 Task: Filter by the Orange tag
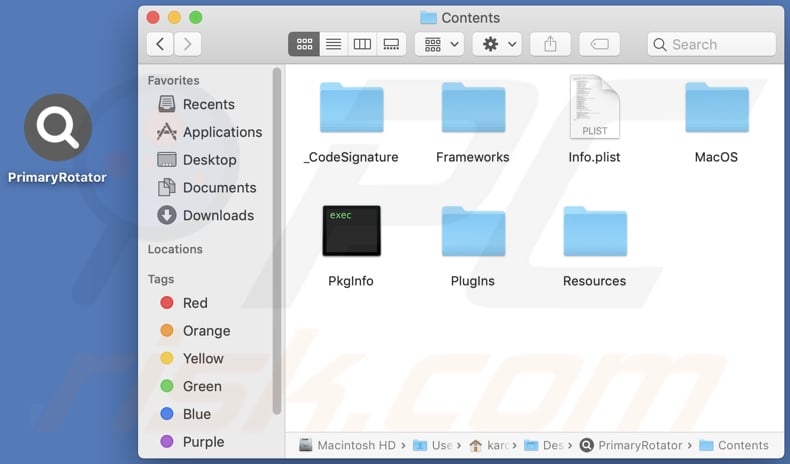tap(195, 330)
